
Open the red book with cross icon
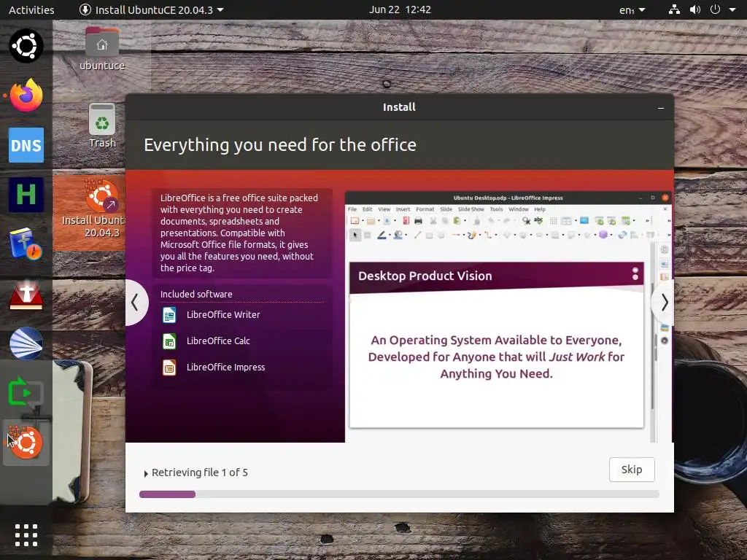[26, 295]
